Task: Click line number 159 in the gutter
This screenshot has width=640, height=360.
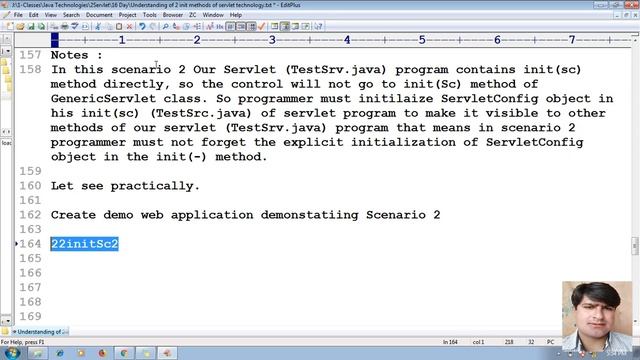Action: [x=30, y=171]
